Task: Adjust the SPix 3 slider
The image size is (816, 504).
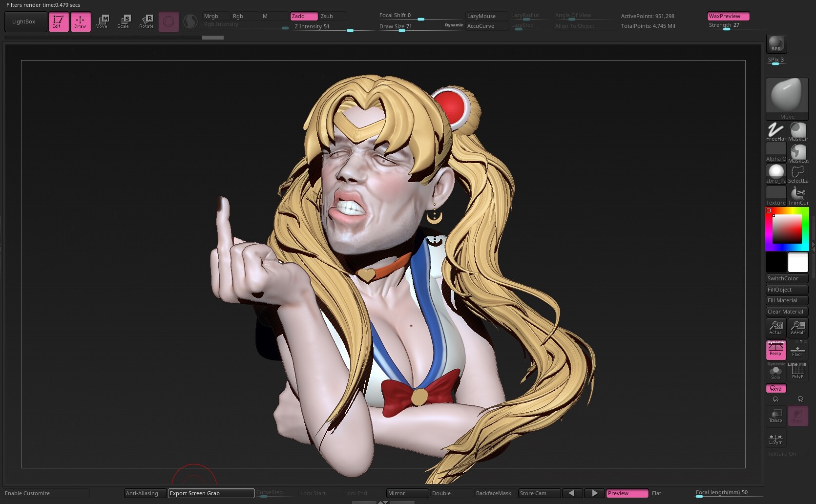Action: pos(776,61)
